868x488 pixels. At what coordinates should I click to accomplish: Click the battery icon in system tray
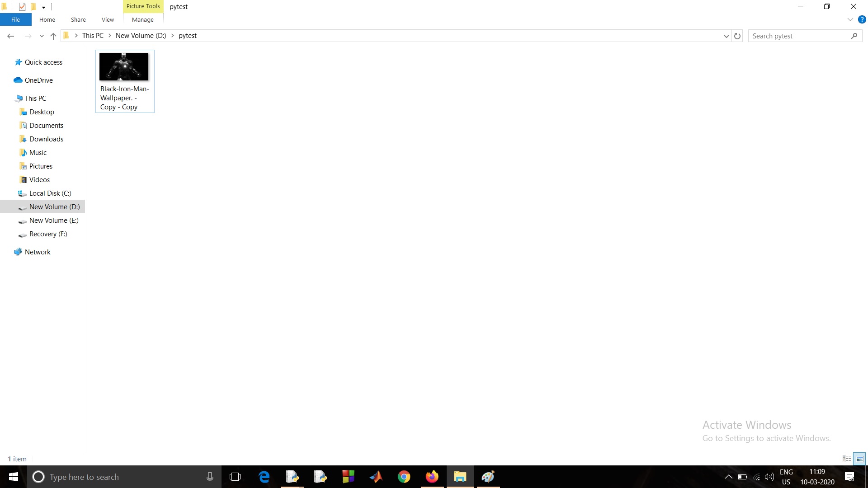point(742,477)
